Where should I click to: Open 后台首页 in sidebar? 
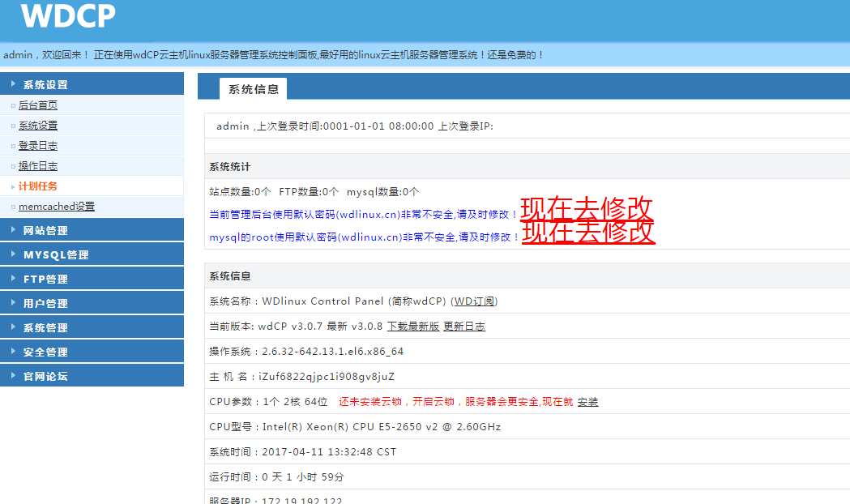38,105
